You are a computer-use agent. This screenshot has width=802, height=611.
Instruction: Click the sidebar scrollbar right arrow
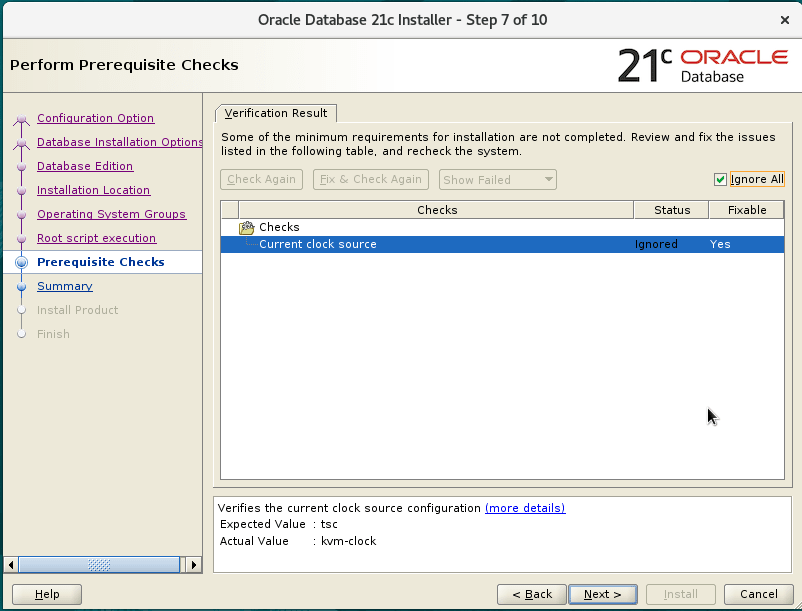pos(194,565)
